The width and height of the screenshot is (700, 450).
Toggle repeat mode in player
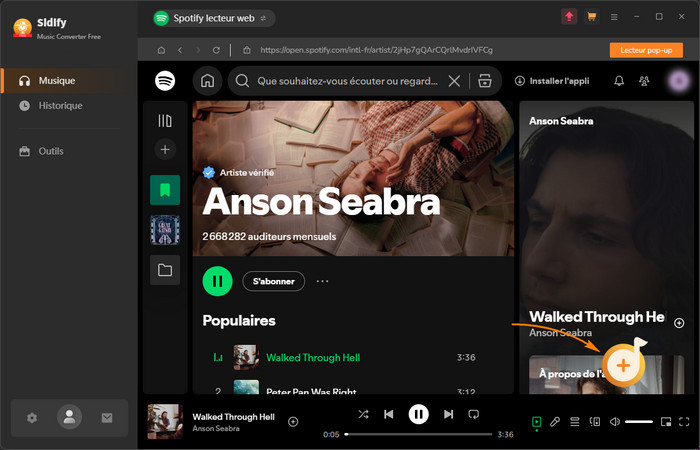coord(475,414)
